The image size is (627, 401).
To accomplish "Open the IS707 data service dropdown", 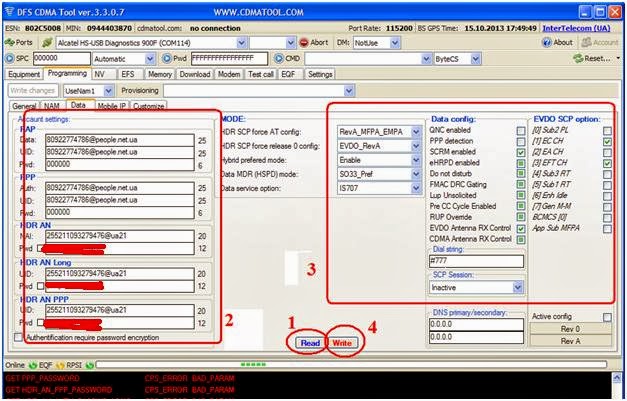I will (416, 188).
